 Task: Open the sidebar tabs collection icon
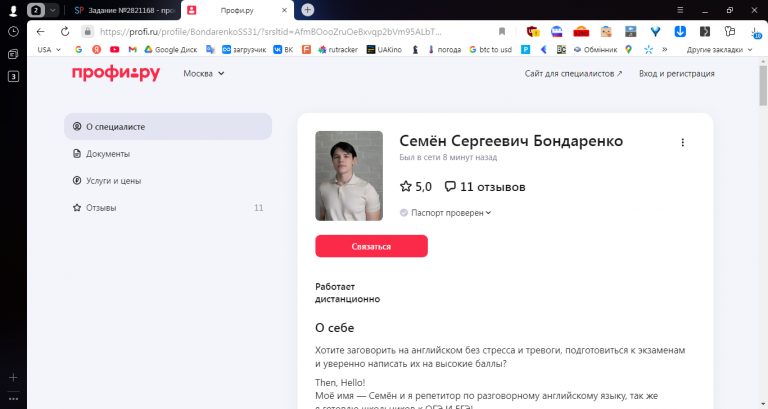[x=13, y=54]
